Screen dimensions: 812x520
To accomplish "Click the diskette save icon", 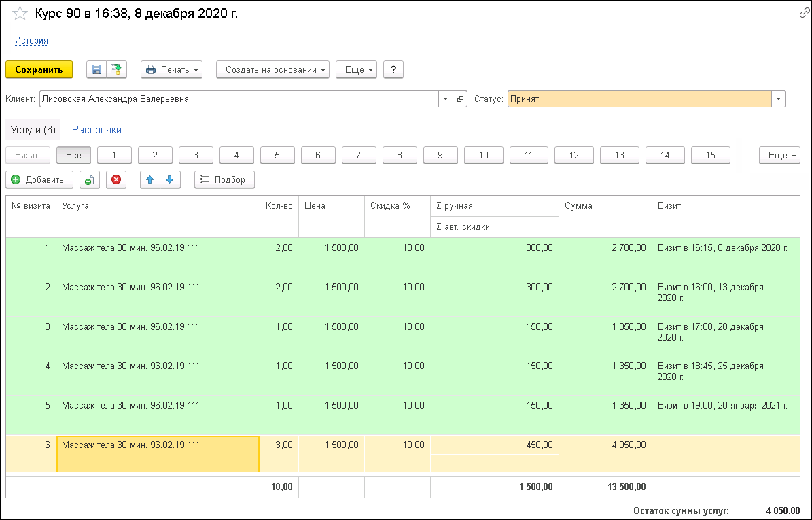I will click(x=96, y=69).
